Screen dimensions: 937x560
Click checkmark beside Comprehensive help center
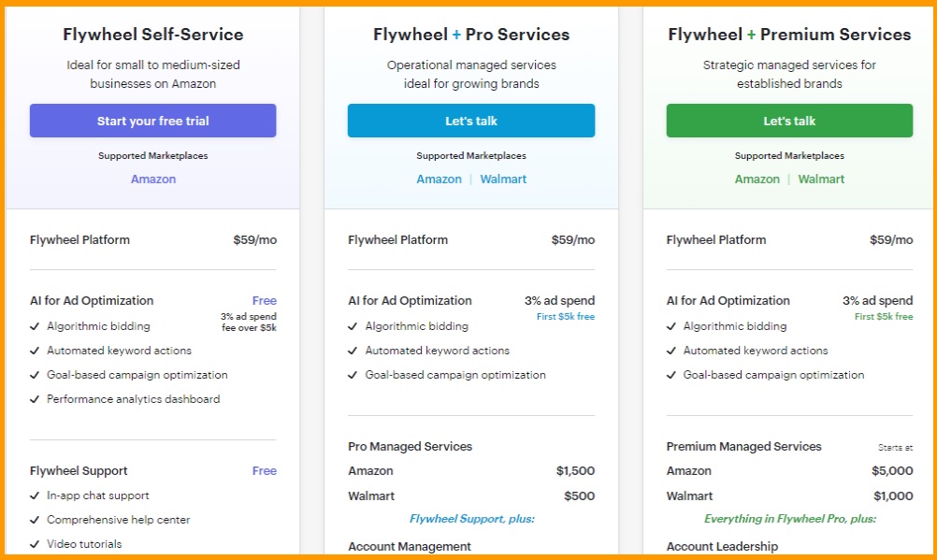[x=35, y=520]
